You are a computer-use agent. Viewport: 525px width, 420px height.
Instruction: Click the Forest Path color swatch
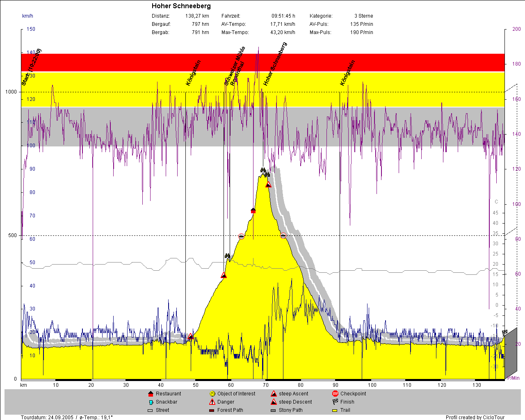(x=212, y=410)
